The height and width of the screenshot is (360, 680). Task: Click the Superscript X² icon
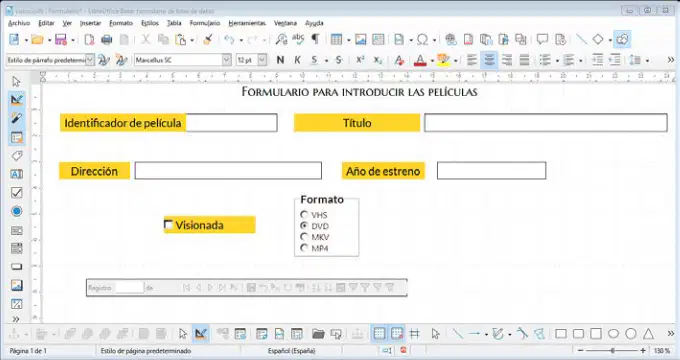click(x=360, y=60)
